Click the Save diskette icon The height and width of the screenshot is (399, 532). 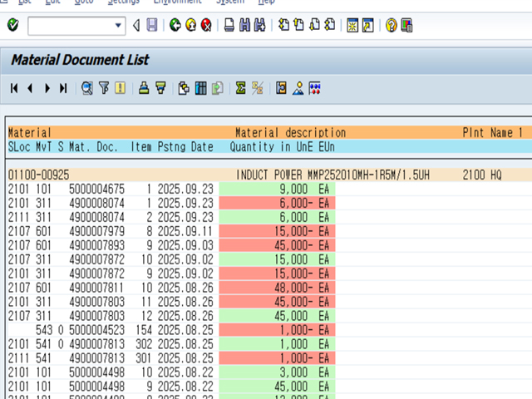coord(151,26)
